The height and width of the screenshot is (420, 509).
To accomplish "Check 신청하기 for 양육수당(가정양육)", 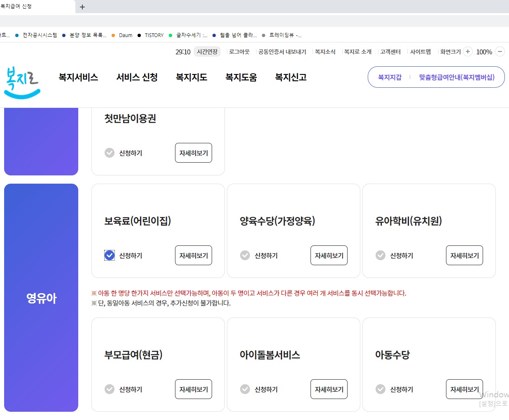I will pyautogui.click(x=245, y=255).
